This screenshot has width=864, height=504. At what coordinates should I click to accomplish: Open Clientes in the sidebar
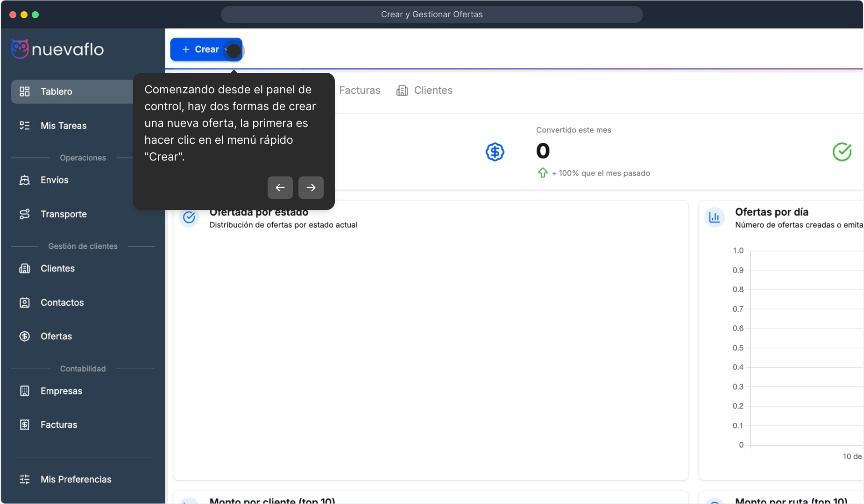pyautogui.click(x=57, y=268)
